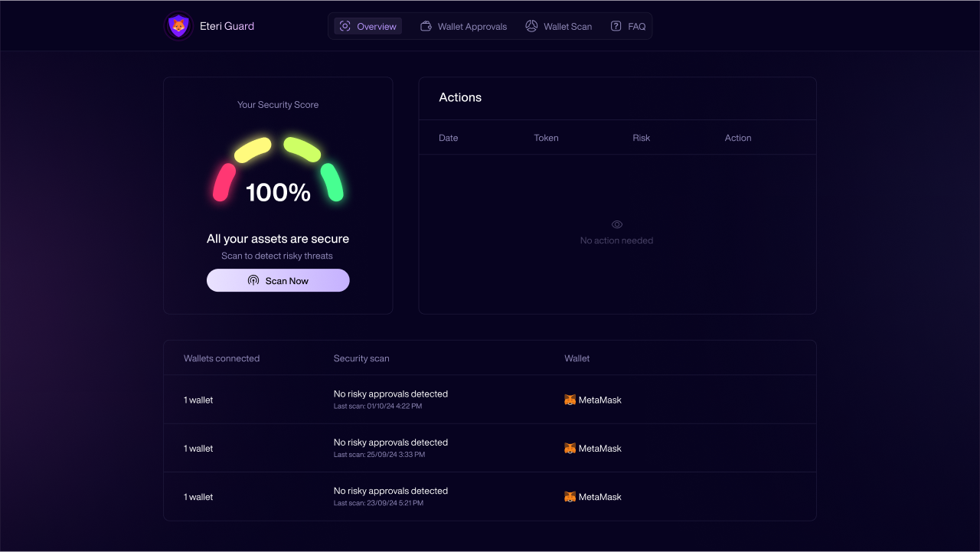This screenshot has height=552, width=980.
Task: Open the Wallet Approvals tab
Action: point(472,27)
